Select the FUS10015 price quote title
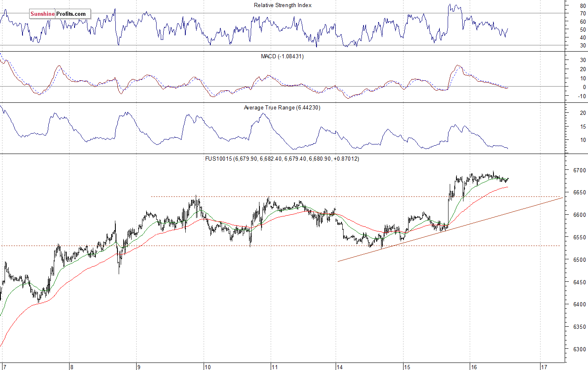588x370 pixels. click(x=282, y=159)
